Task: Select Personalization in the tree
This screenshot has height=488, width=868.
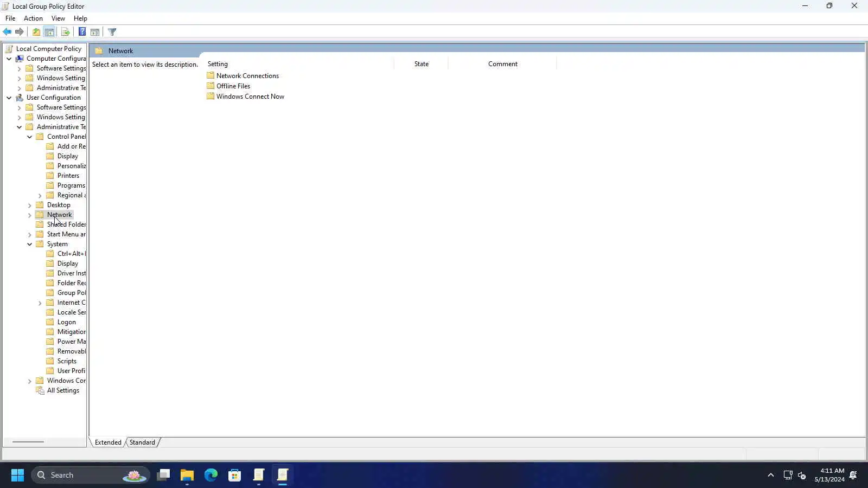Action: tap(72, 166)
